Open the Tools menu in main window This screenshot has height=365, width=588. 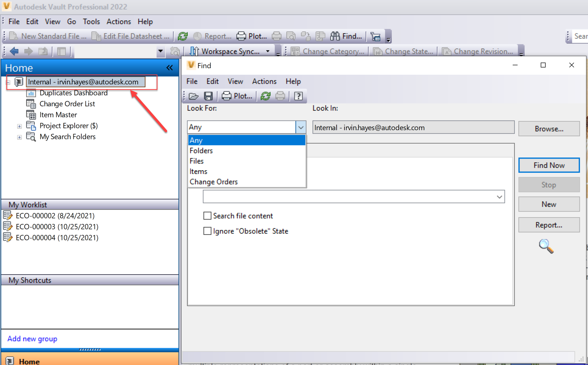[x=91, y=22]
